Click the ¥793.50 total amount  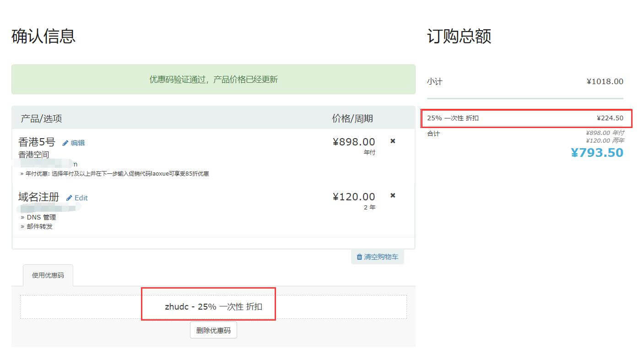click(597, 153)
